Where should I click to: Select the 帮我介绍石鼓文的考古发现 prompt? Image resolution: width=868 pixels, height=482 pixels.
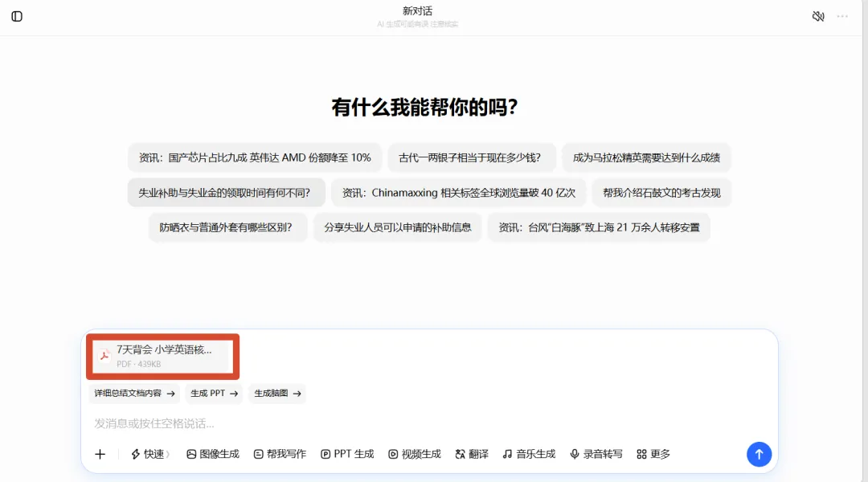661,193
